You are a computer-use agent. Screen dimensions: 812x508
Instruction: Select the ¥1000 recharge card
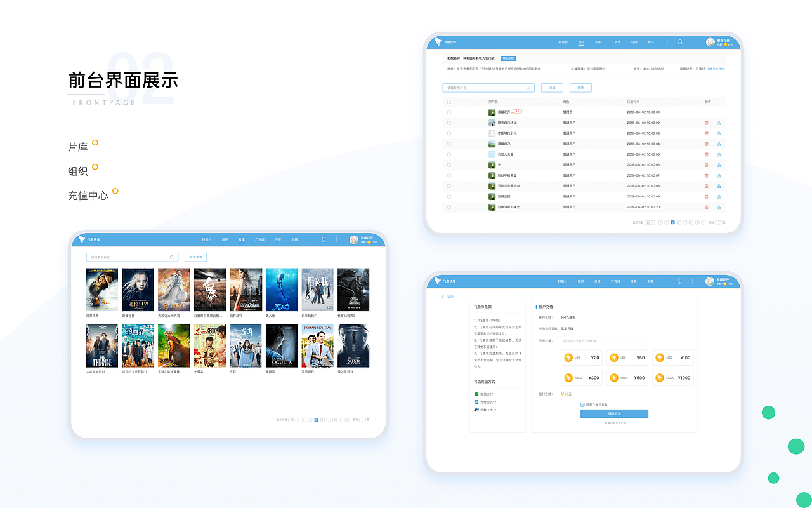click(x=673, y=378)
